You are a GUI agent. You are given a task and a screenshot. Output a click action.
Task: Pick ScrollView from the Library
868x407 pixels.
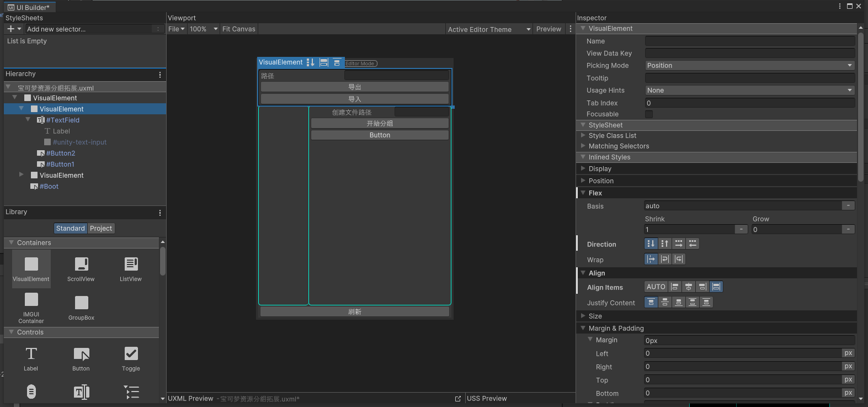coord(81,269)
